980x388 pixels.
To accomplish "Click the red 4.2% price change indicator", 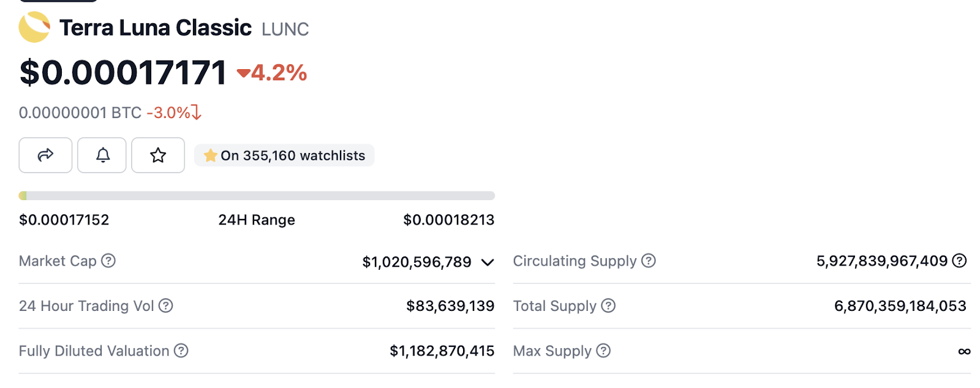I will click(272, 73).
